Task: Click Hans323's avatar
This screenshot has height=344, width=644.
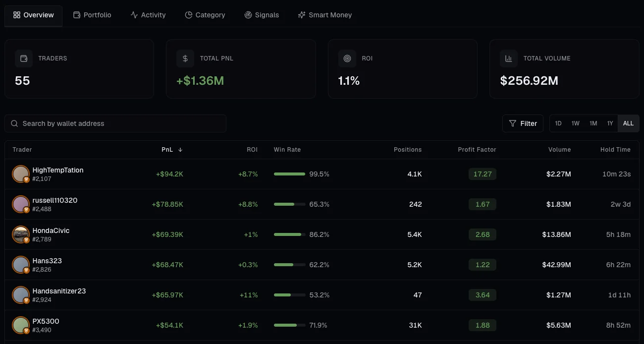Action: click(x=21, y=265)
